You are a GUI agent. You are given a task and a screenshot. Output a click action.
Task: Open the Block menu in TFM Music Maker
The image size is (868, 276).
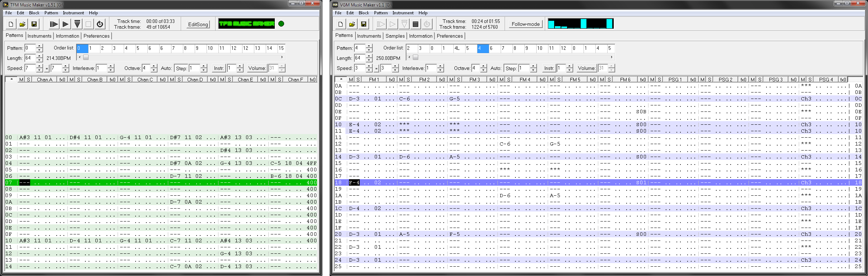pos(34,13)
